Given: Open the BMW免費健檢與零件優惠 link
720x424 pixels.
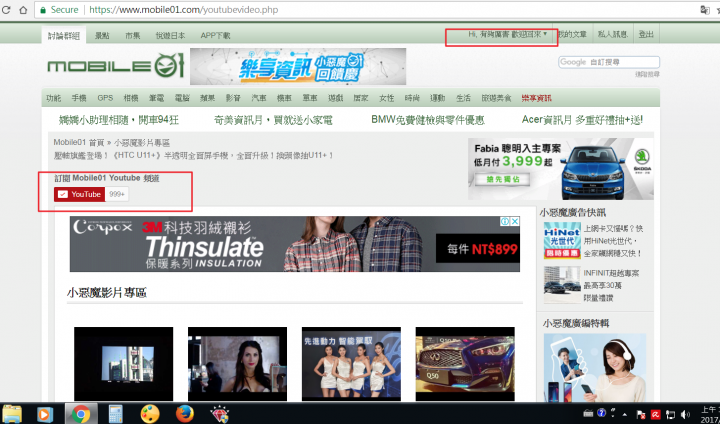Looking at the screenshot, I should click(x=428, y=120).
